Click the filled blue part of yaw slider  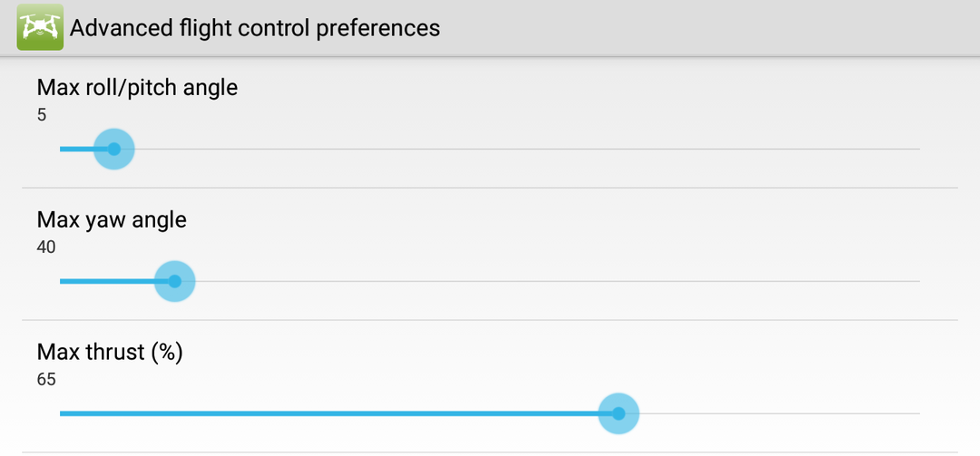coord(109,281)
